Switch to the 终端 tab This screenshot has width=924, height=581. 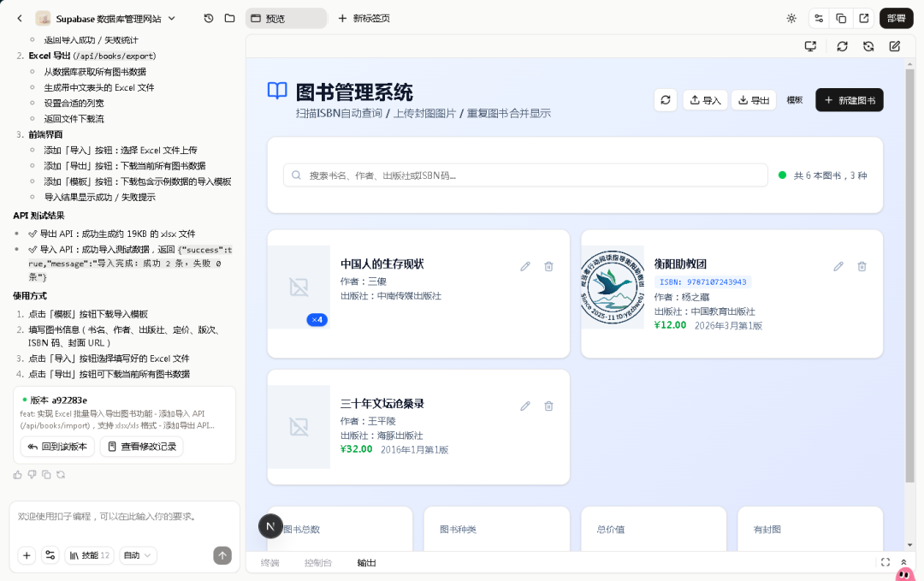270,562
